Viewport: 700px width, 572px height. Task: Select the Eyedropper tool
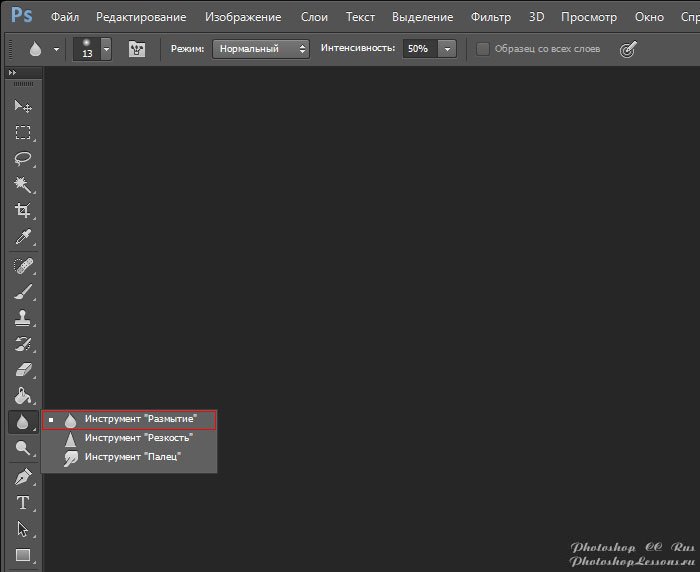[x=22, y=237]
